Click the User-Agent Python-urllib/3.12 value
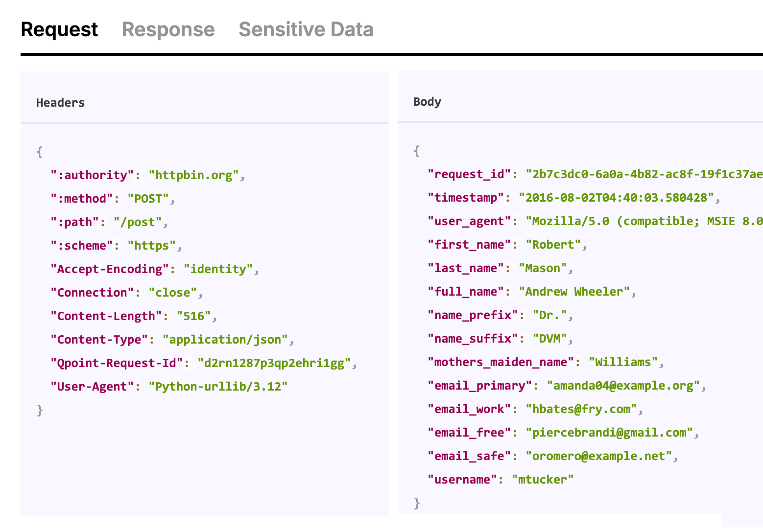763x532 pixels. (219, 386)
